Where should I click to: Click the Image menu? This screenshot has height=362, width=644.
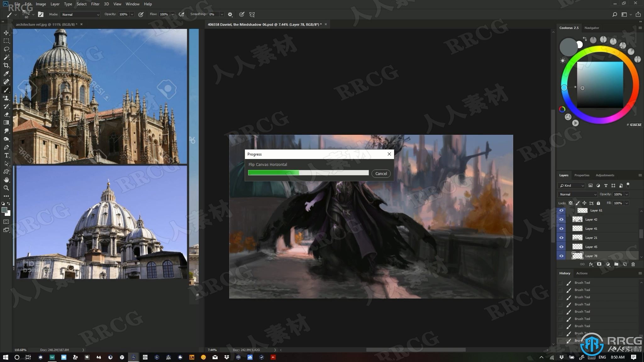point(41,3)
